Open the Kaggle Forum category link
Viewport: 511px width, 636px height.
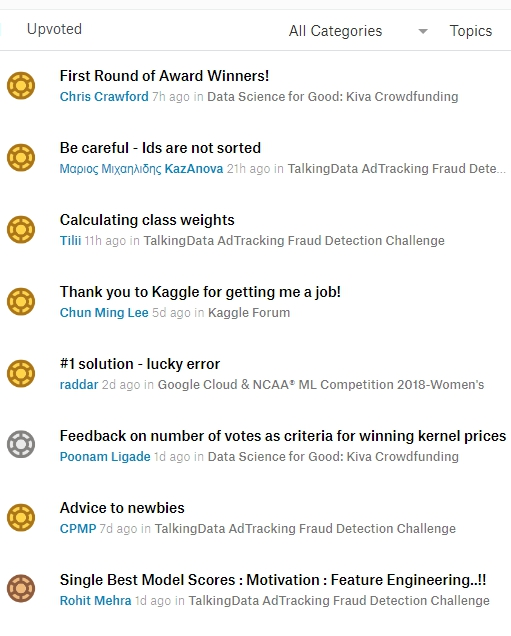tap(249, 313)
